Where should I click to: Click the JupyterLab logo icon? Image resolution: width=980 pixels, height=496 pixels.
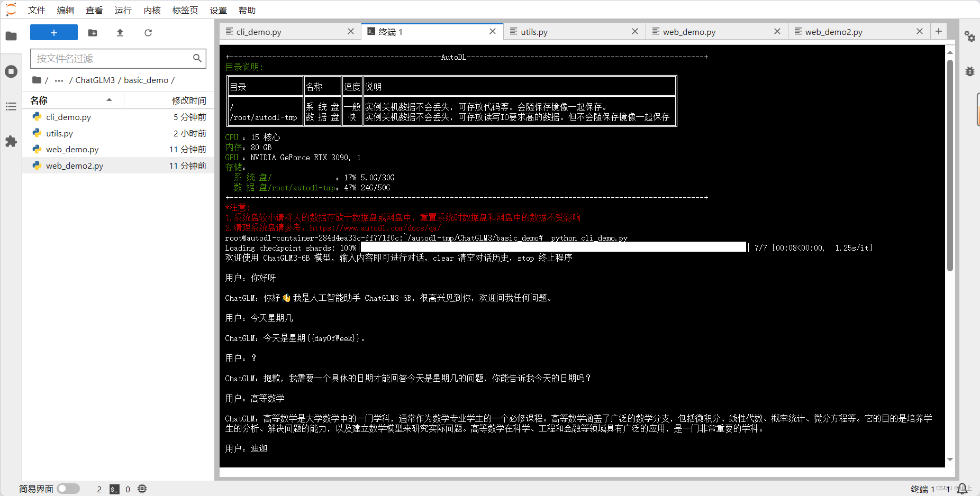tap(11, 10)
